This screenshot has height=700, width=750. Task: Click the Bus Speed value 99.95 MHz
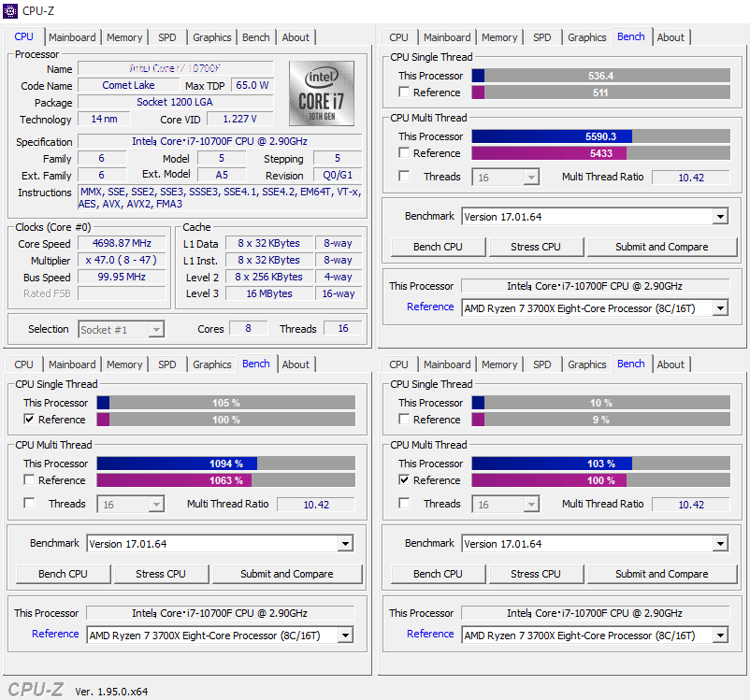[x=122, y=277]
